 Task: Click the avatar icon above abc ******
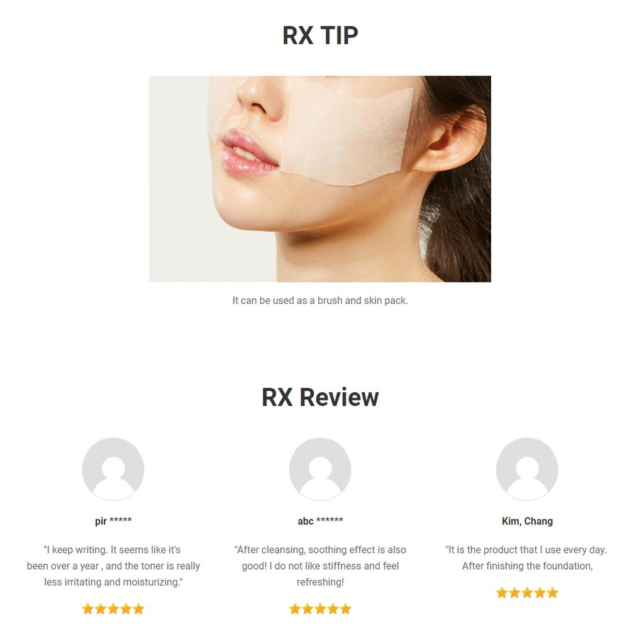tap(320, 469)
